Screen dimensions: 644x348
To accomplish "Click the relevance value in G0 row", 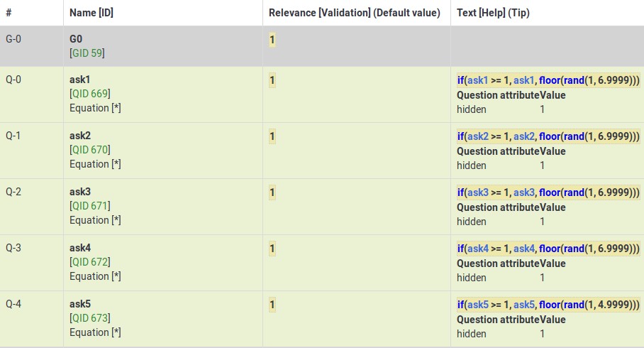I will [272, 40].
